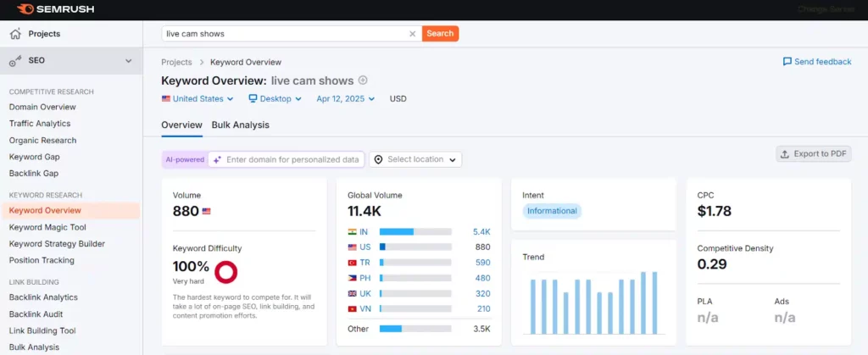Screen dimensions: 868x355
Task: Open Keyword Magic Tool in sidebar
Action: tap(47, 227)
